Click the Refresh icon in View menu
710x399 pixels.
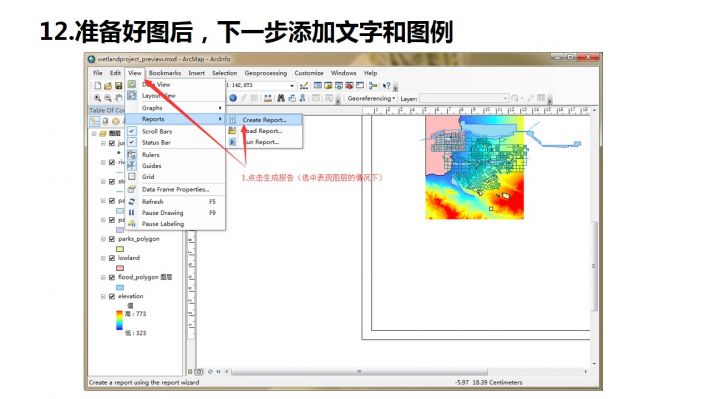(x=132, y=202)
